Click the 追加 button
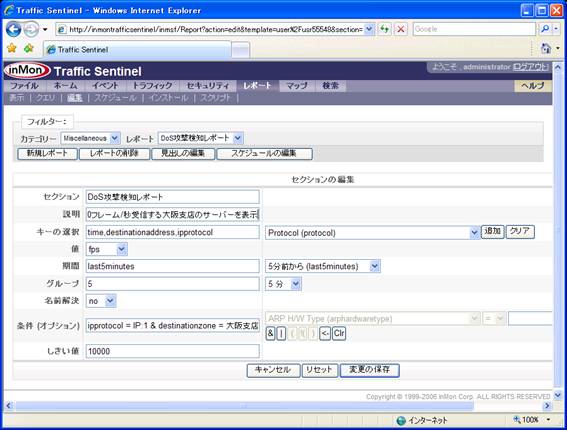Image resolution: width=567 pixels, height=430 pixels. click(x=493, y=231)
